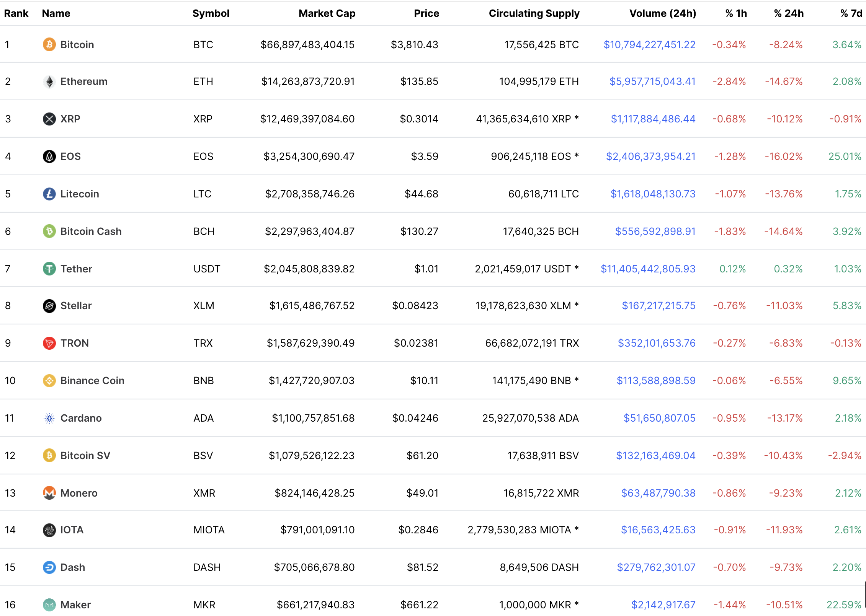This screenshot has height=616, width=866.
Task: Click the MIOTA symbol cell
Action: (209, 530)
